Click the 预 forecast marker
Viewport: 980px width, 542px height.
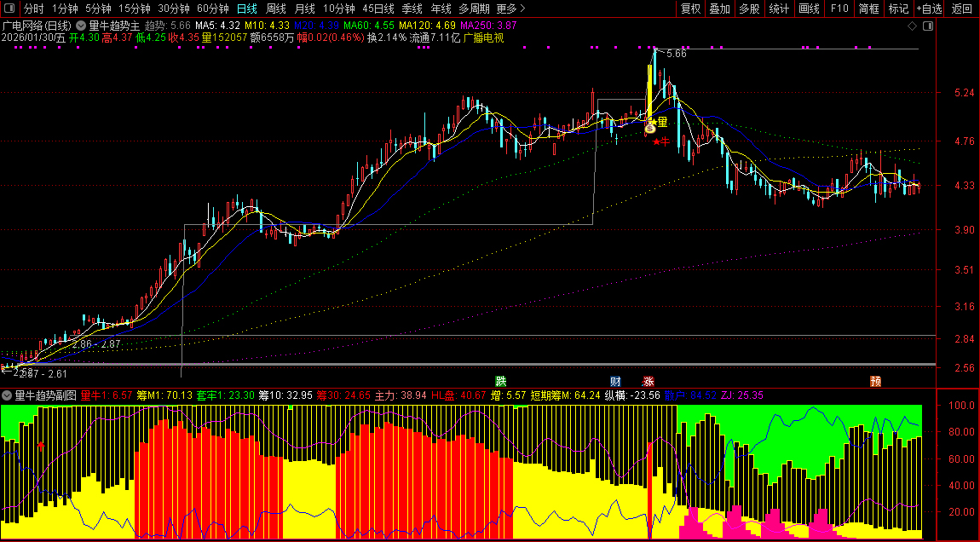[875, 381]
